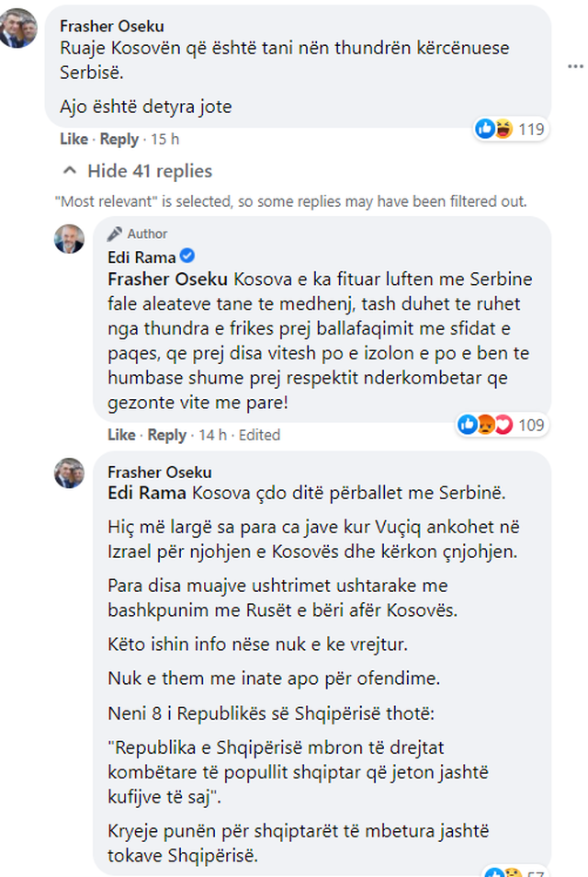Viewport: 588px width, 877px height.
Task: View edit history via the Edited label
Action: click(259, 435)
